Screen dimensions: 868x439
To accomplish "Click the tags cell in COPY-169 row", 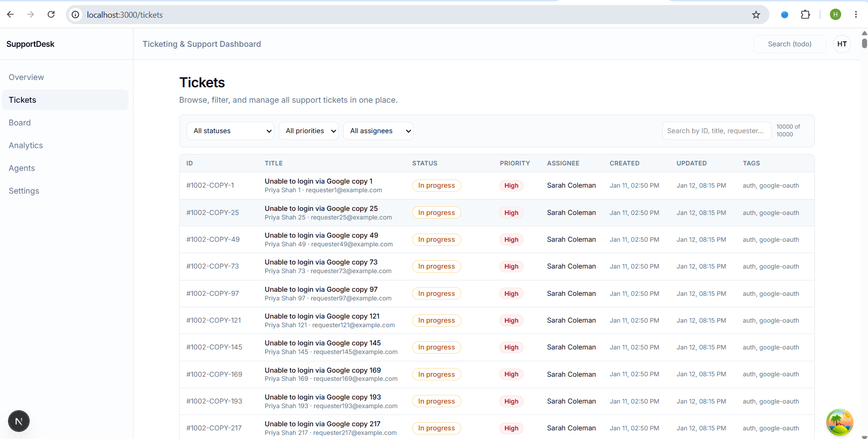I will 771,374.
